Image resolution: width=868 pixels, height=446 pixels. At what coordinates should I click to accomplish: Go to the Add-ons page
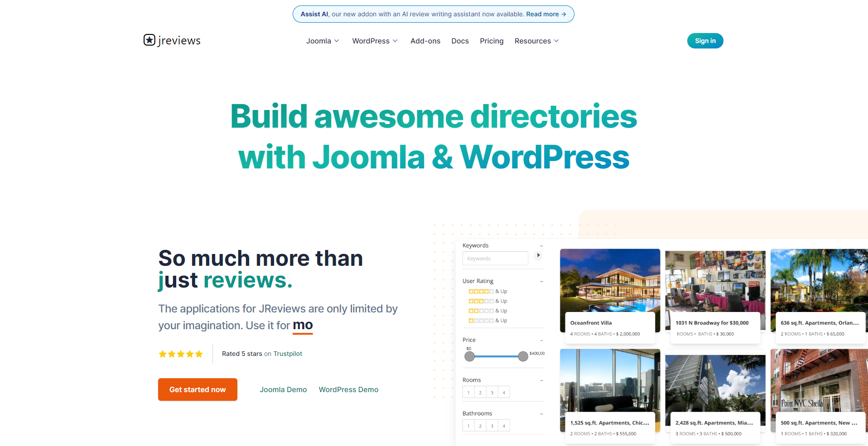(x=425, y=41)
